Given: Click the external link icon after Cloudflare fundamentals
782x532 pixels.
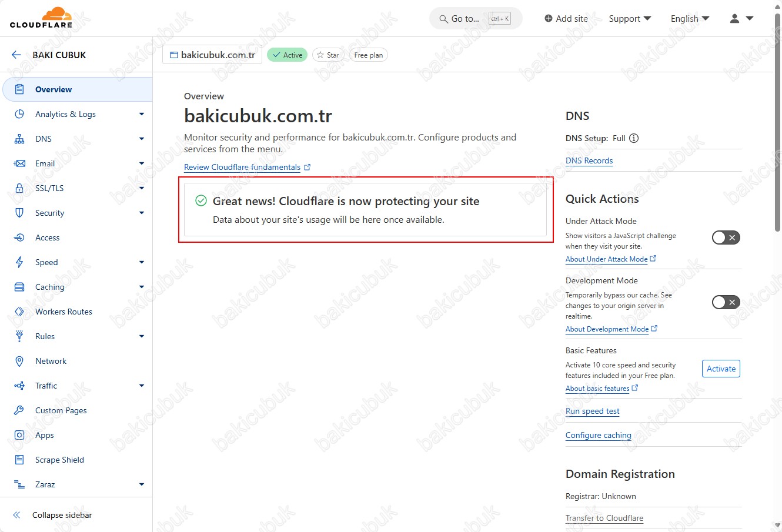Looking at the screenshot, I should coord(307,167).
